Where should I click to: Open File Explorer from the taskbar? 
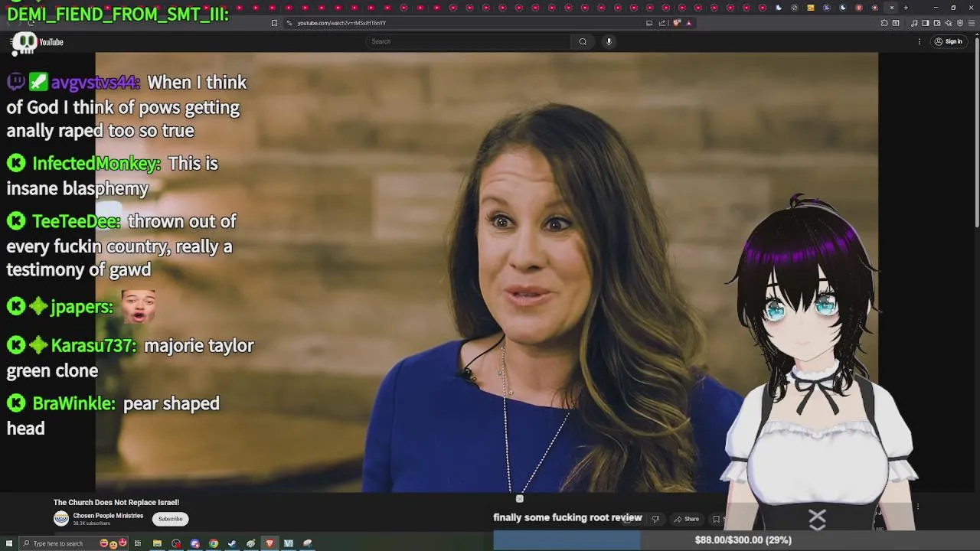[157, 543]
